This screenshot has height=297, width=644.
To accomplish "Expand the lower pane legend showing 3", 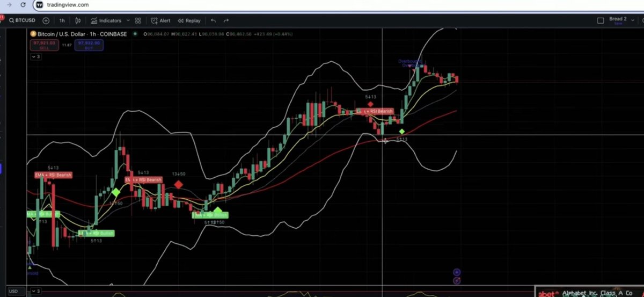I will pos(36,292).
